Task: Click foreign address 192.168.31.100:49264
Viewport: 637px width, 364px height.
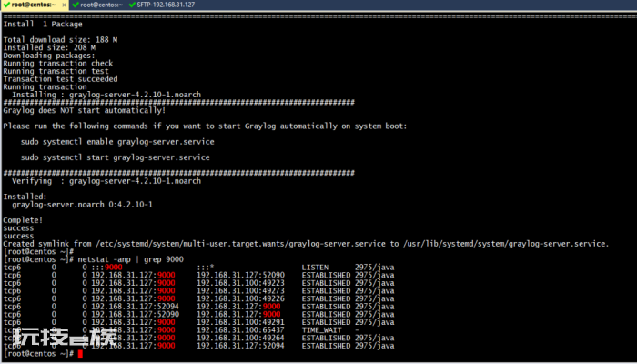Action: click(240, 338)
